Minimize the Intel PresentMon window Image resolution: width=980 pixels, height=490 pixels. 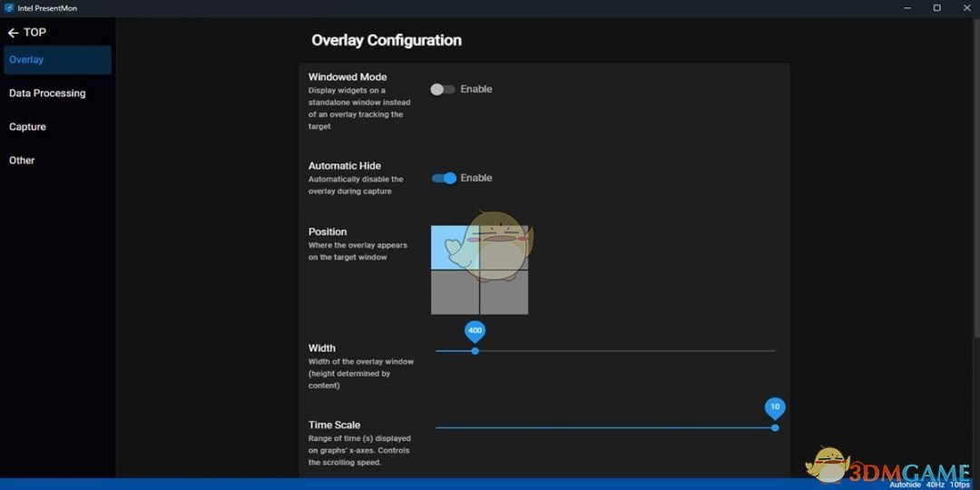[x=907, y=8]
